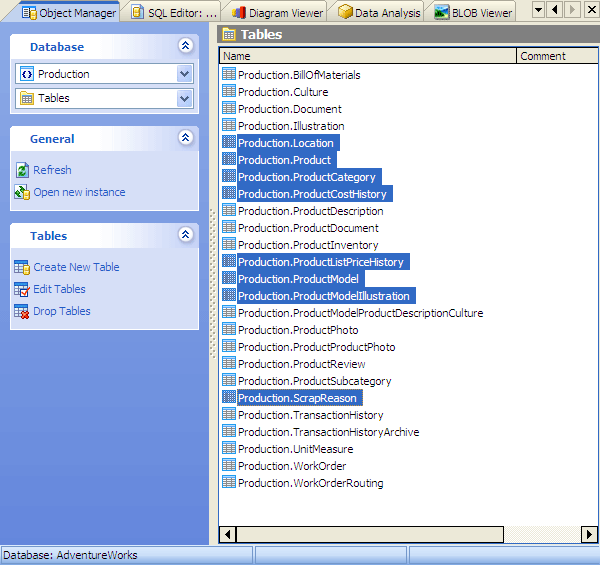This screenshot has height=565, width=600.
Task: Click table icon beside Production.WorkOrderRouting
Action: 229,482
